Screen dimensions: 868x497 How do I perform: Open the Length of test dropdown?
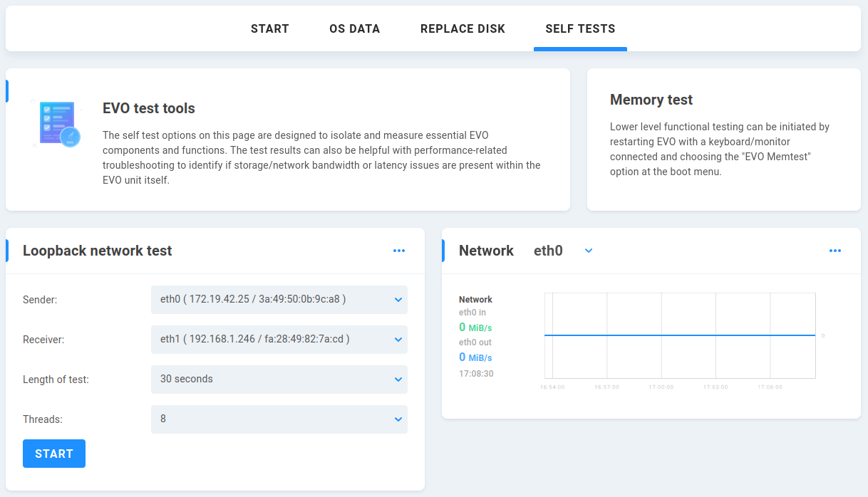279,380
